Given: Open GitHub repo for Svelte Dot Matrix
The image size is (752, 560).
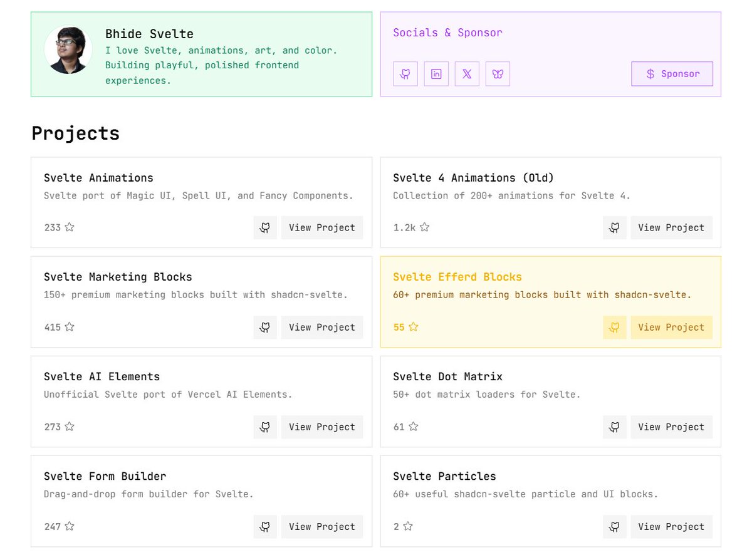Looking at the screenshot, I should click(x=615, y=427).
